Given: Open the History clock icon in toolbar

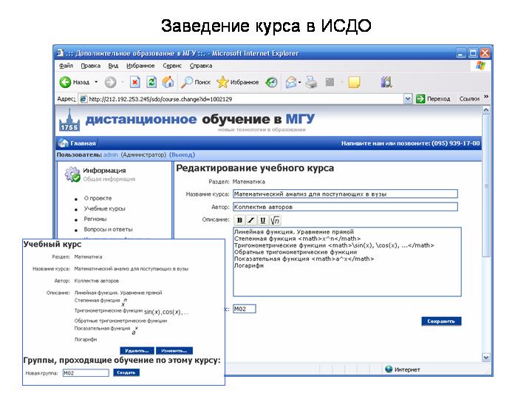Looking at the screenshot, I should coord(271,82).
